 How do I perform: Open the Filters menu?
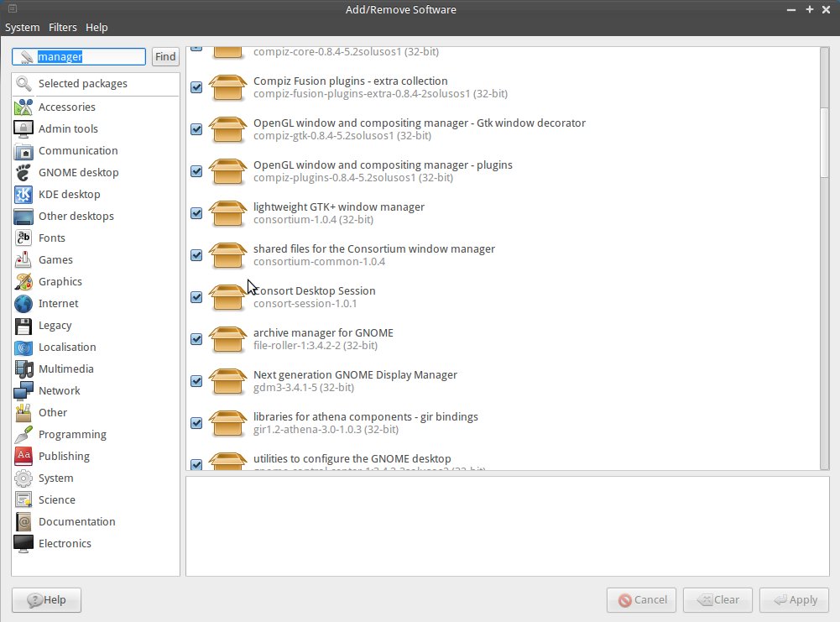[x=63, y=28]
